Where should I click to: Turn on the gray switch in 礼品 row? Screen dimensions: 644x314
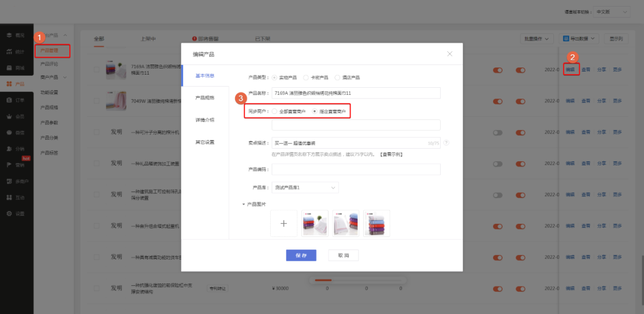pyautogui.click(x=498, y=164)
